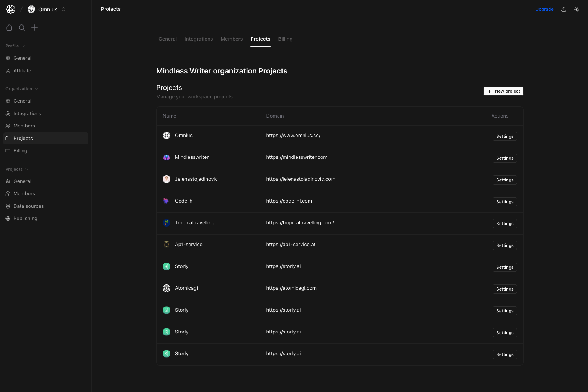Image resolution: width=588 pixels, height=392 pixels.
Task: Open Publishing in Projects section
Action: 25,218
